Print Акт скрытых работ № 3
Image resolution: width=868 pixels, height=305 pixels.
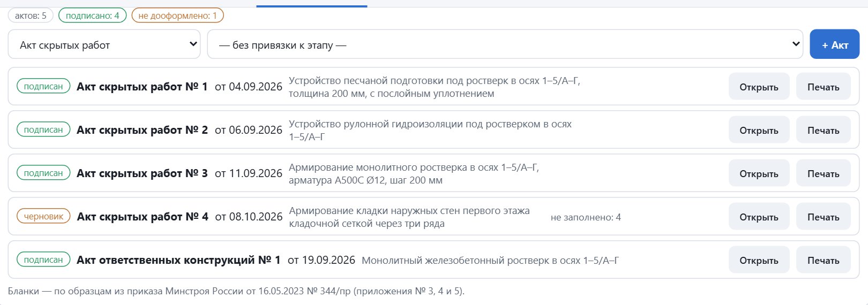coord(823,173)
